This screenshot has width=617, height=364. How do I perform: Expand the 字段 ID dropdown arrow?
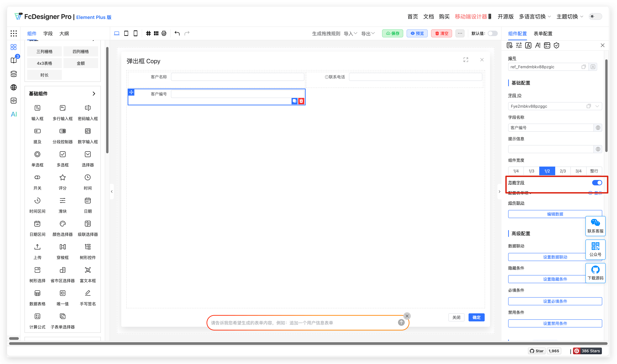[x=597, y=106]
